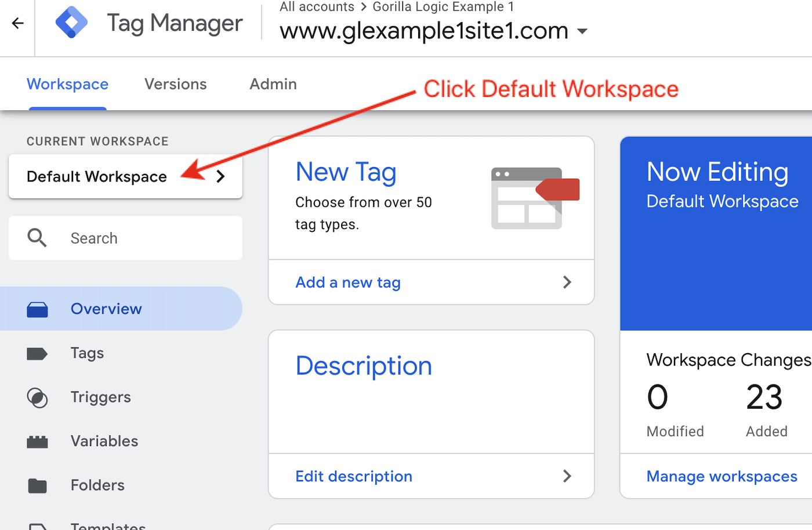
Task: Open the Admin tab
Action: point(273,84)
